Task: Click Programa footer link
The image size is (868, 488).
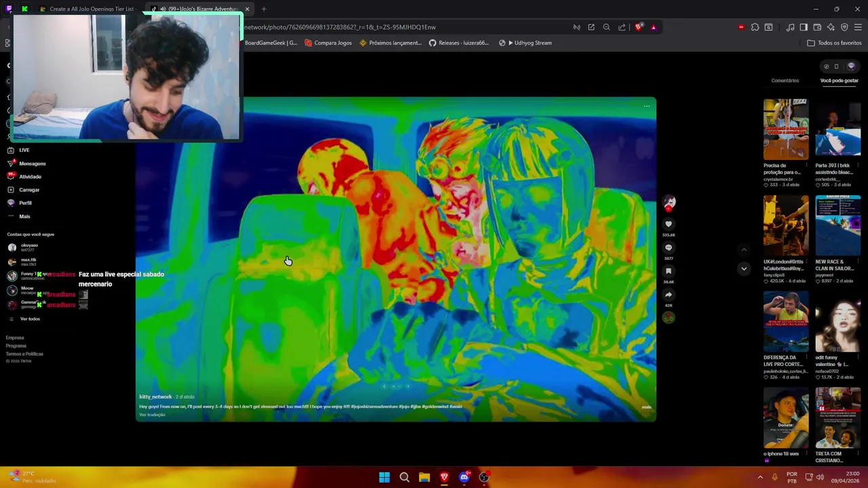Action: (x=16, y=346)
